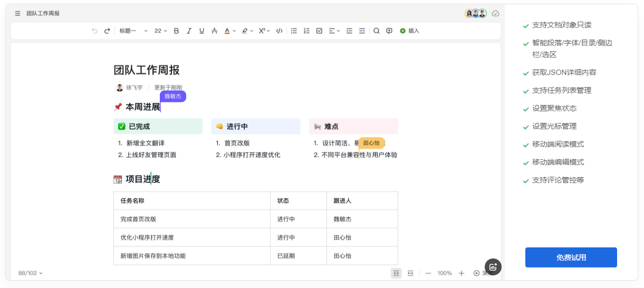Image resolution: width=644 pixels, height=288 pixels.
Task: Open the hamburger menu beside the title
Action: (x=18, y=13)
